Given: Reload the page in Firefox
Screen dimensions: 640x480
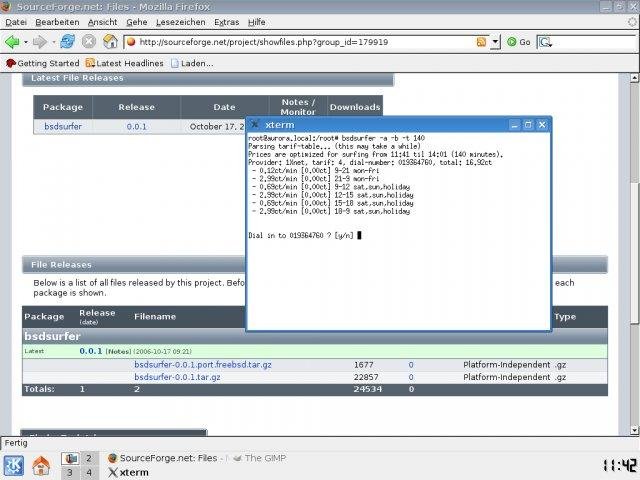Looking at the screenshot, I should (67, 42).
